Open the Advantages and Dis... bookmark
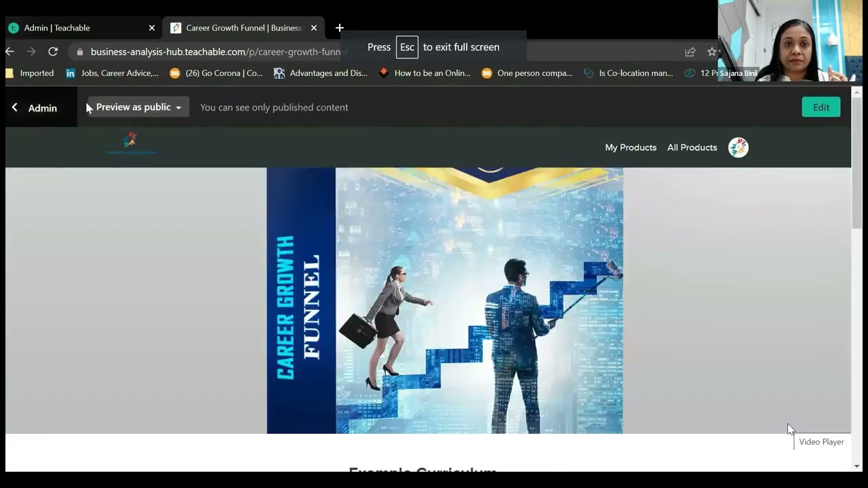Screen dimensions: 868x488 click(x=321, y=73)
